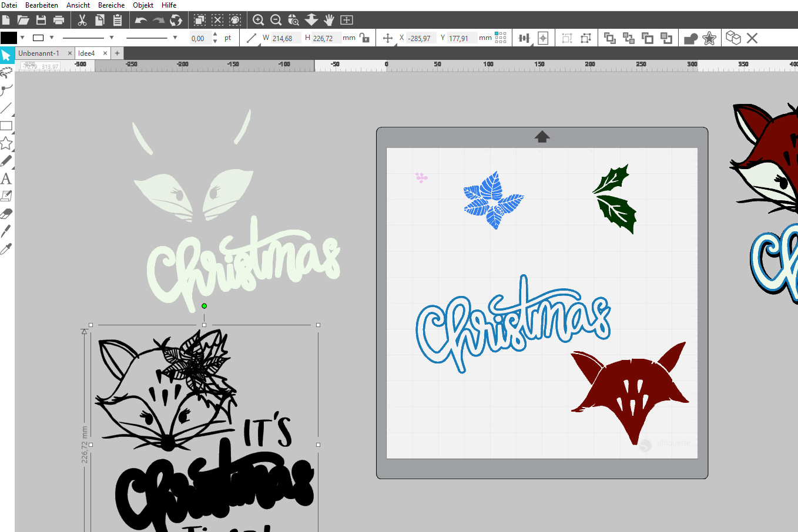Choose the Eyedropper tool
This screenshot has height=532, width=798.
(6, 249)
